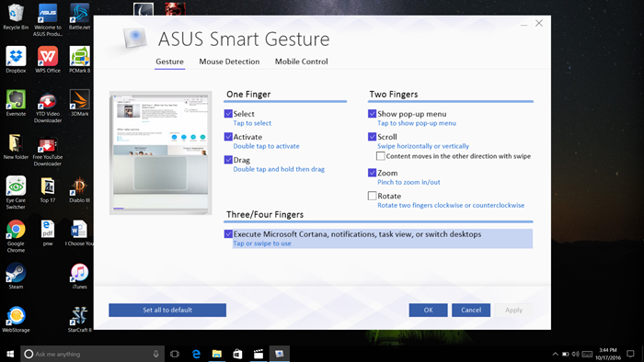Screen dimensions: 644x362
Task: Toggle the Execute Microsoft Cortana checkbox
Action: [228, 233]
